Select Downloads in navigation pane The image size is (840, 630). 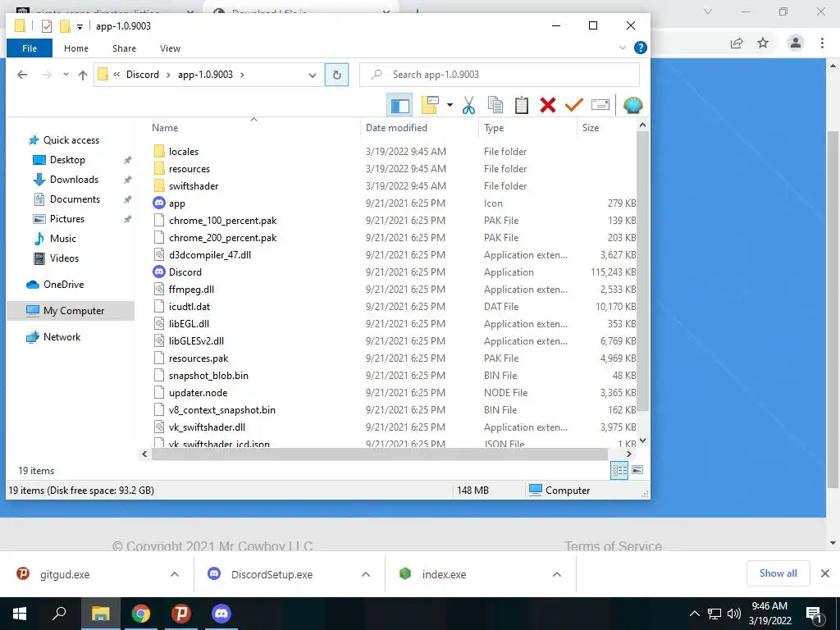74,180
